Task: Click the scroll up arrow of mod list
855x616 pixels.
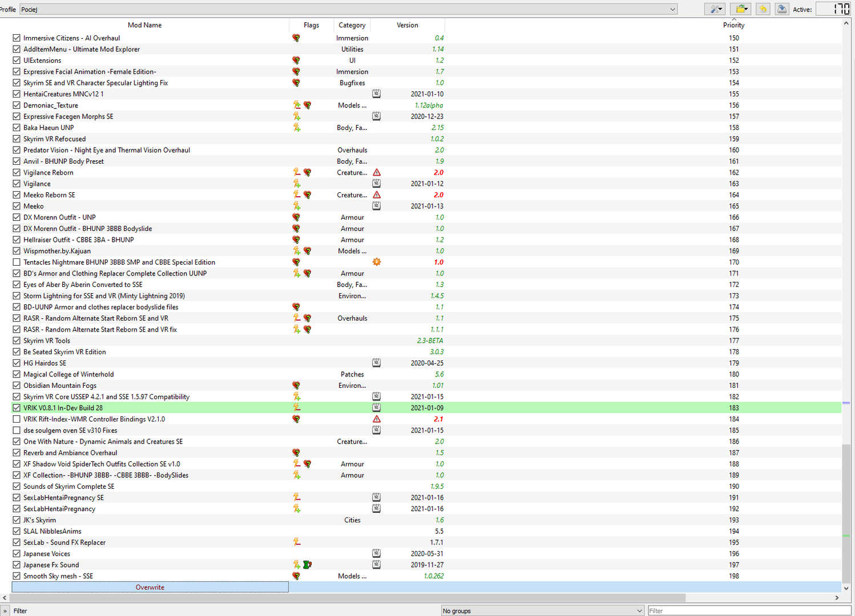Action: (846, 23)
